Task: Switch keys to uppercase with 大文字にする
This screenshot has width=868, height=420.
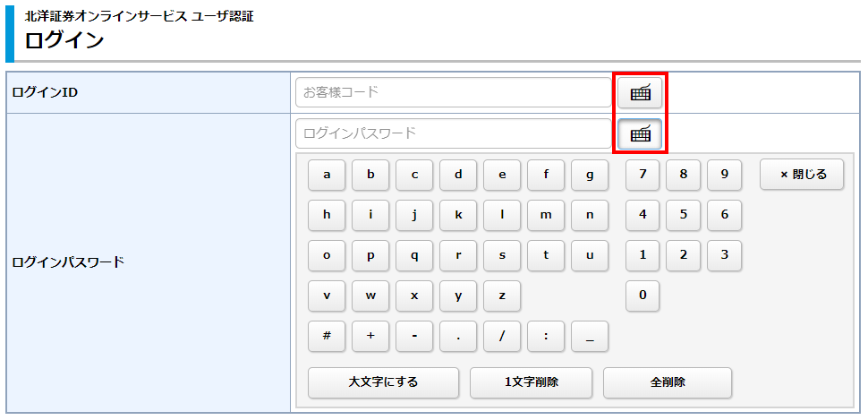Action: click(383, 382)
